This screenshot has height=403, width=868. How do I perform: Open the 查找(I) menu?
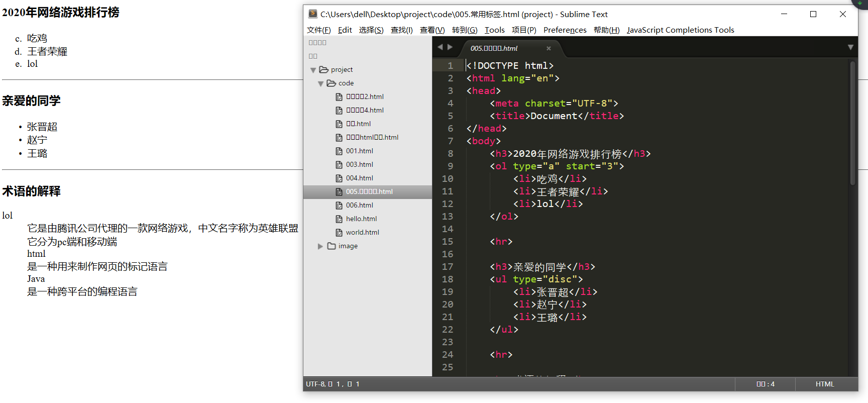pyautogui.click(x=401, y=30)
